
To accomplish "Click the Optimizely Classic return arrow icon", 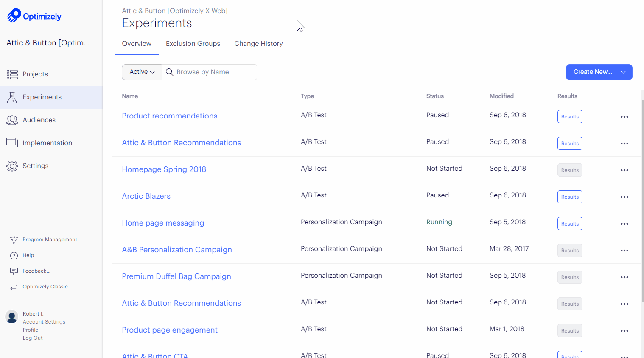I will point(14,287).
